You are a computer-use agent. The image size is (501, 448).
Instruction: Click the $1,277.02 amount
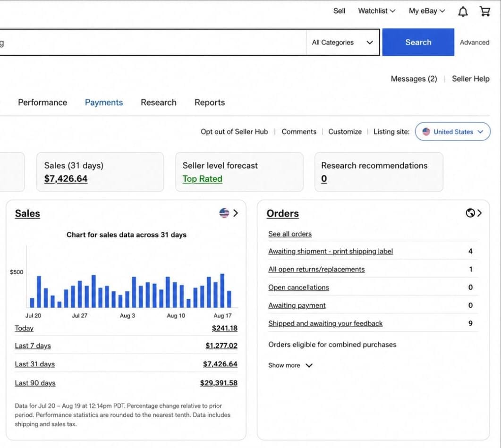221,346
